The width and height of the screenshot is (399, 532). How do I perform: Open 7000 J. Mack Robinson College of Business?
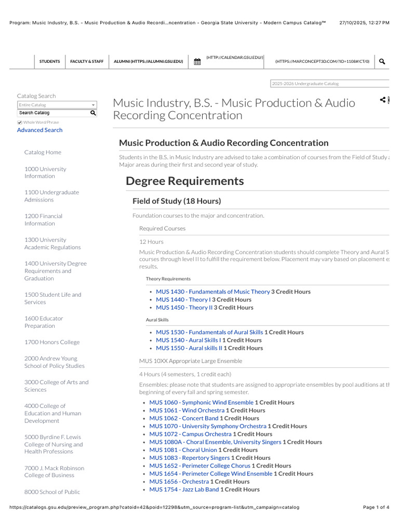coord(54,472)
